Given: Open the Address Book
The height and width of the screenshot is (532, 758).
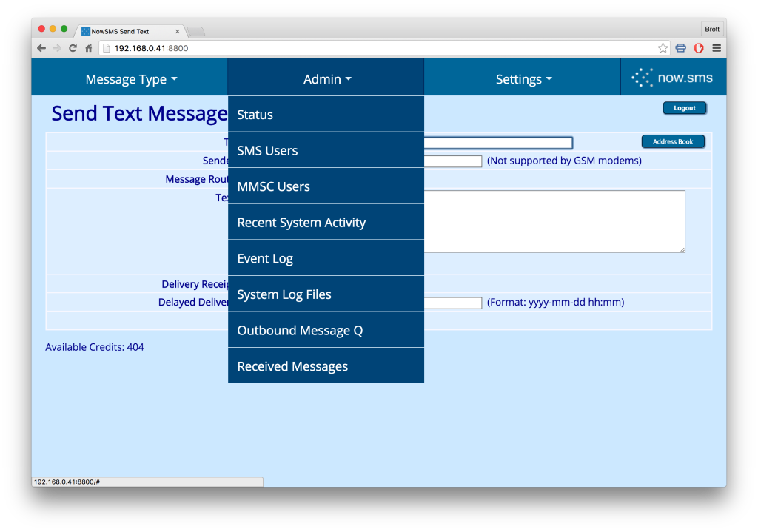Looking at the screenshot, I should click(x=673, y=141).
